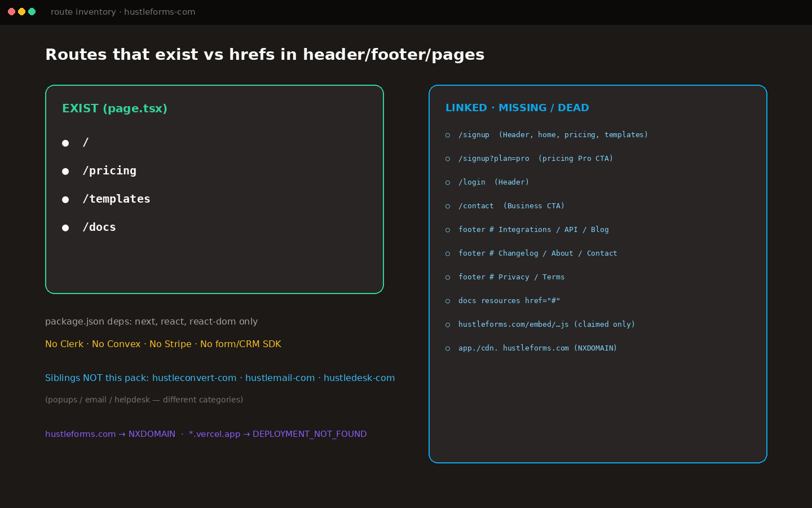Select the "/templates" route entry
Viewport: 812px width, 508px height.
tap(106, 199)
